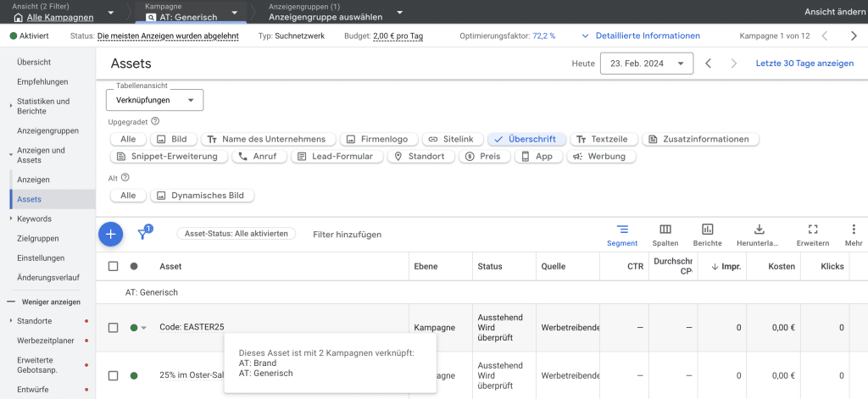The height and width of the screenshot is (399, 868).
Task: Open Anzeigengruppen in sidebar
Action: click(47, 131)
